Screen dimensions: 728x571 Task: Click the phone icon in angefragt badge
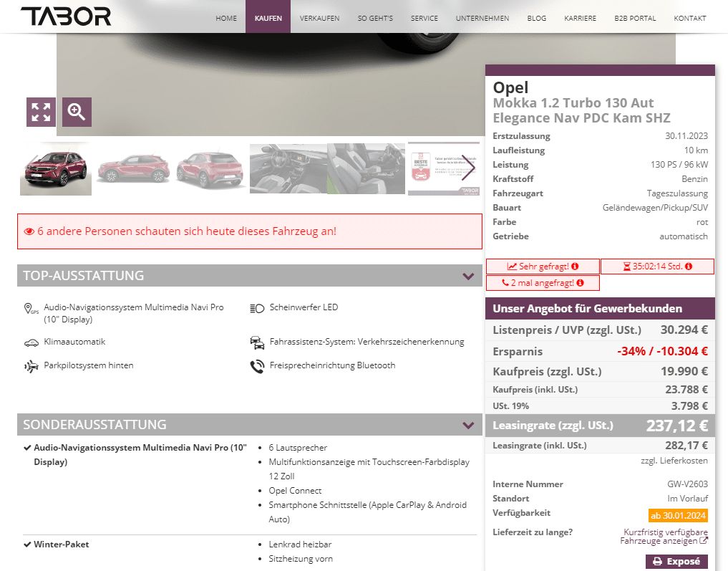point(505,282)
